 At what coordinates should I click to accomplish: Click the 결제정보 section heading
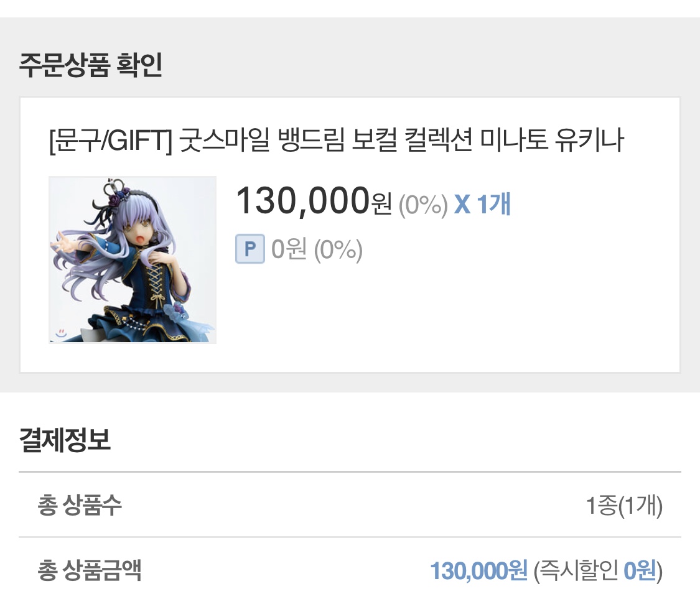tap(65, 440)
